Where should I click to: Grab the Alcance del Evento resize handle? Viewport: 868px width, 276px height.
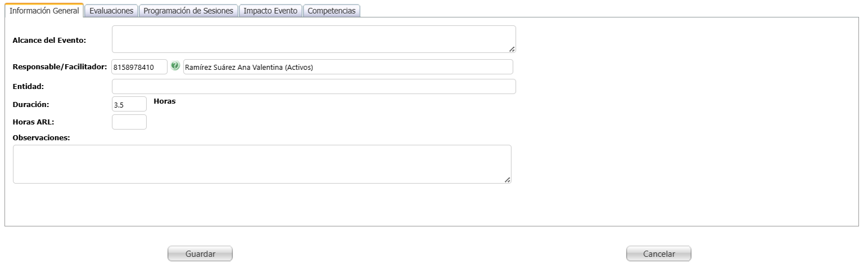pyautogui.click(x=512, y=49)
